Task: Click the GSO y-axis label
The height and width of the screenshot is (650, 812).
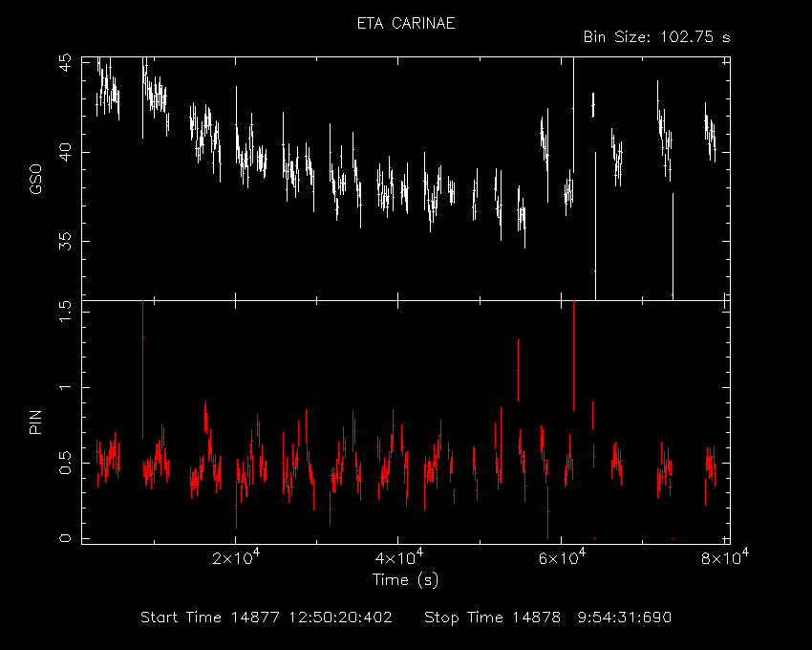Action: (35, 179)
